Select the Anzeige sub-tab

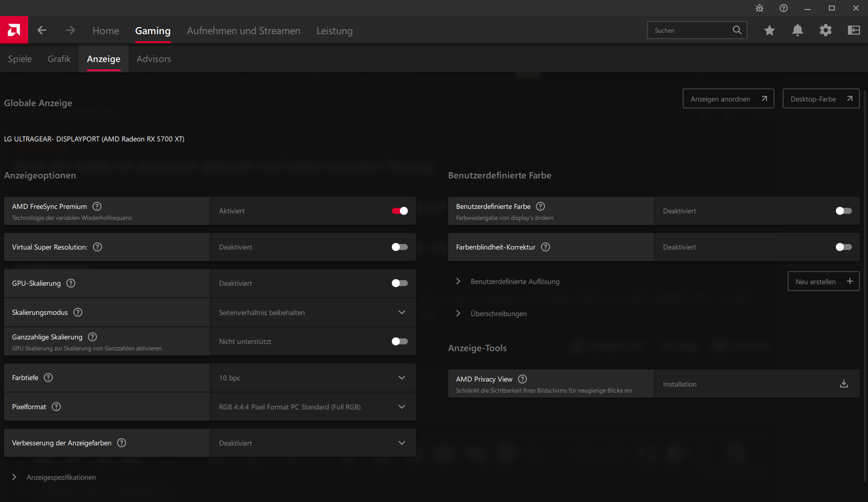point(103,59)
